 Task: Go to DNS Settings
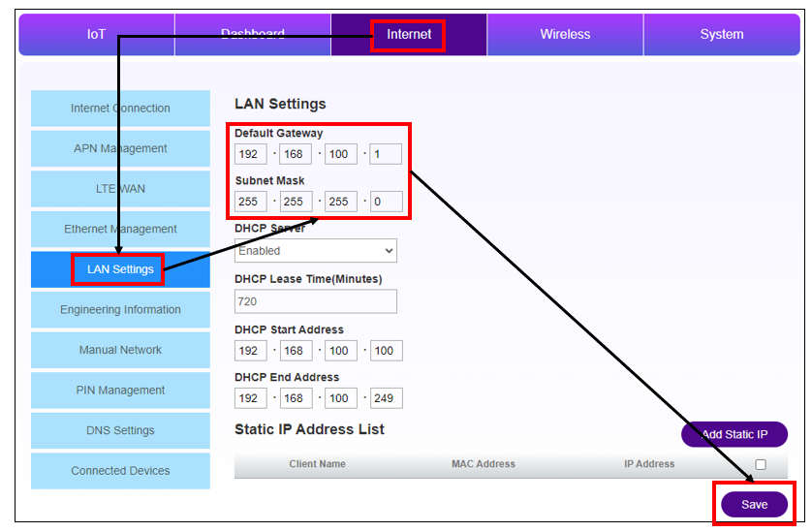tap(120, 430)
